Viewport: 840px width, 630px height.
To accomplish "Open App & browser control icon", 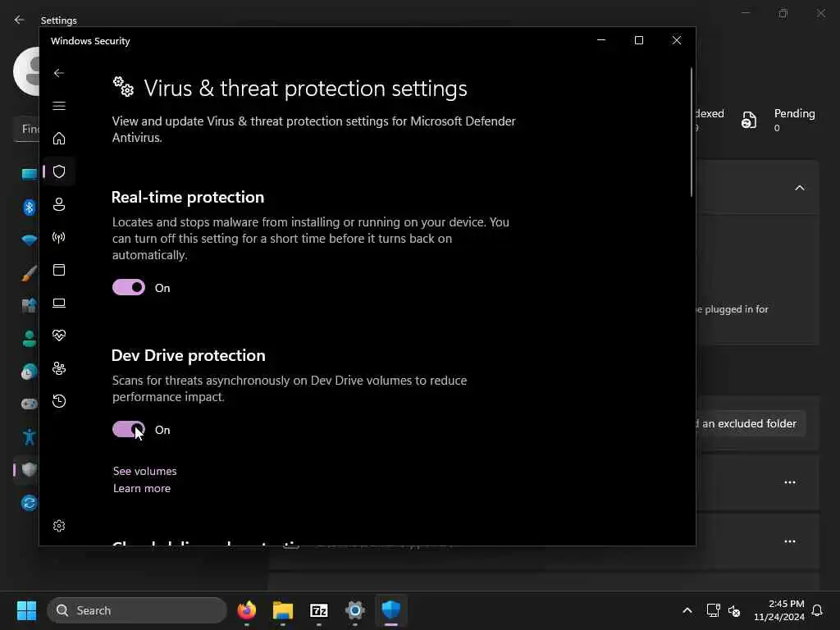I will 59,269.
